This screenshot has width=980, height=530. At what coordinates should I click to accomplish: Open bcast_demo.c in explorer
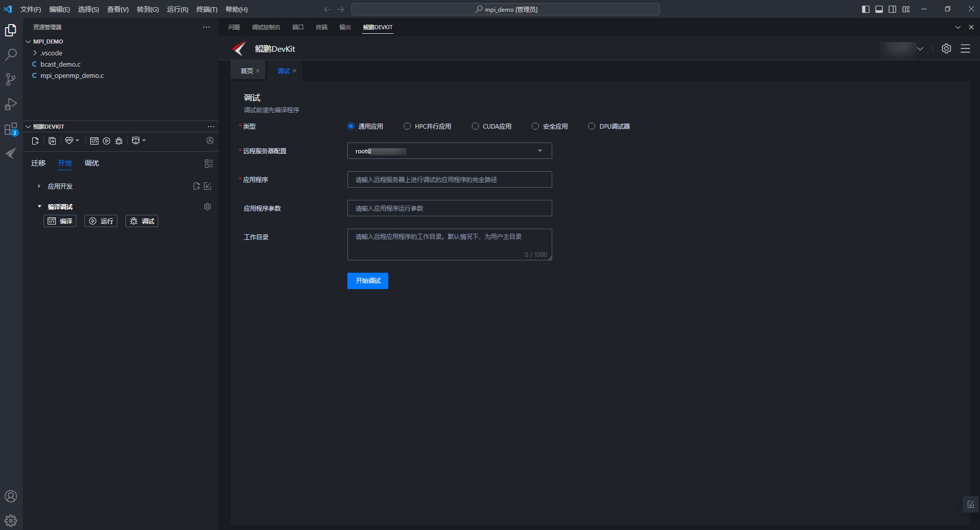60,64
